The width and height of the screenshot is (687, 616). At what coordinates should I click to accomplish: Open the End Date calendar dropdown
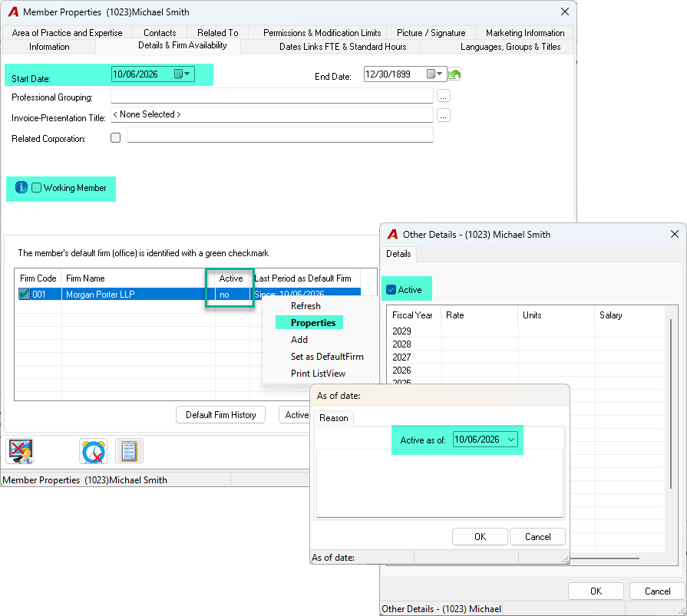[x=434, y=74]
